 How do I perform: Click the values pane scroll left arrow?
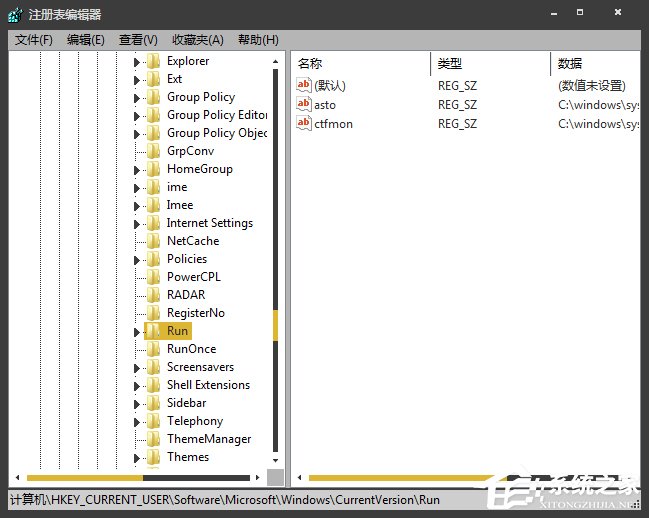[x=300, y=478]
